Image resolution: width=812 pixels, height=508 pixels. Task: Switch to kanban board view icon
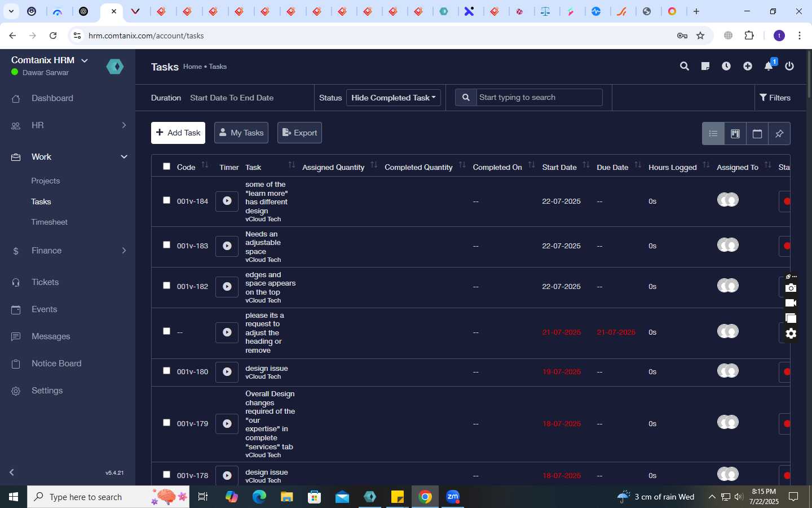[x=735, y=134]
